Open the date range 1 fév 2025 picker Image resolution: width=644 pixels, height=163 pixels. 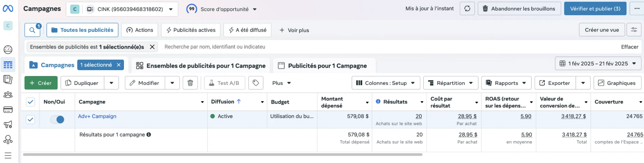(598, 64)
